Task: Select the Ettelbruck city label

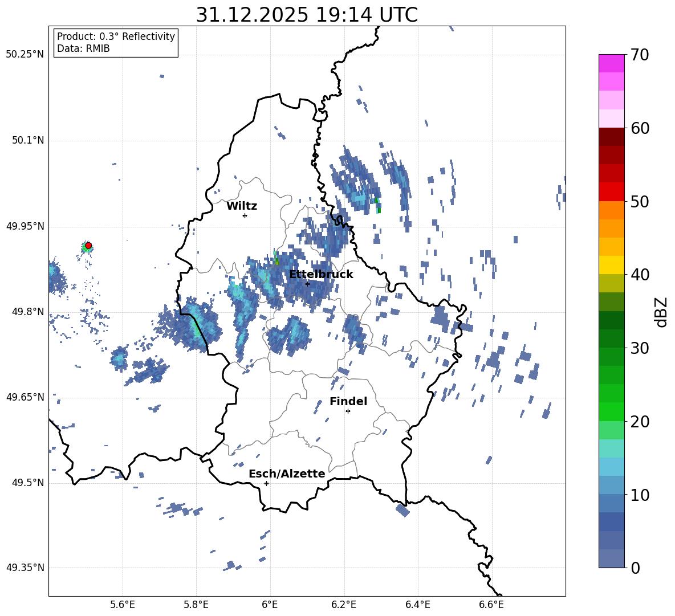Action: pyautogui.click(x=321, y=275)
